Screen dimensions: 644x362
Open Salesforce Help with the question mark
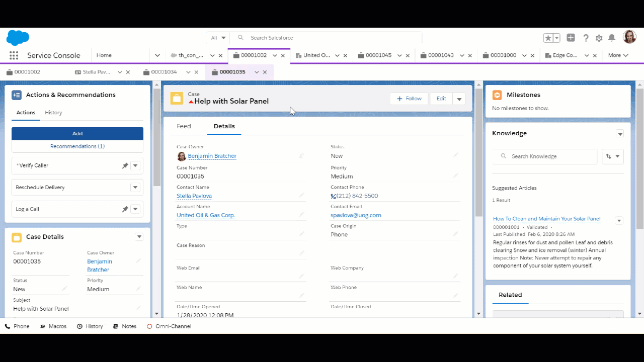tap(586, 38)
